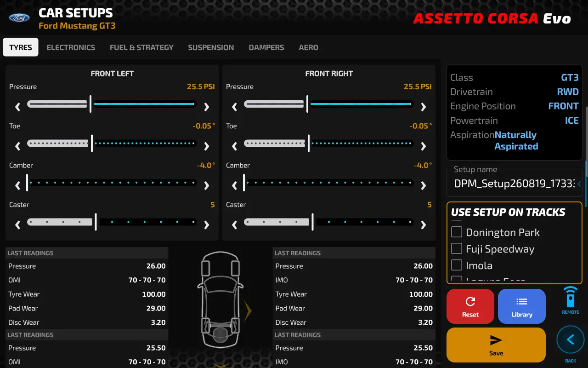Decrease Front Left pressure with left arrow
The width and height of the screenshot is (588, 368).
[18, 107]
